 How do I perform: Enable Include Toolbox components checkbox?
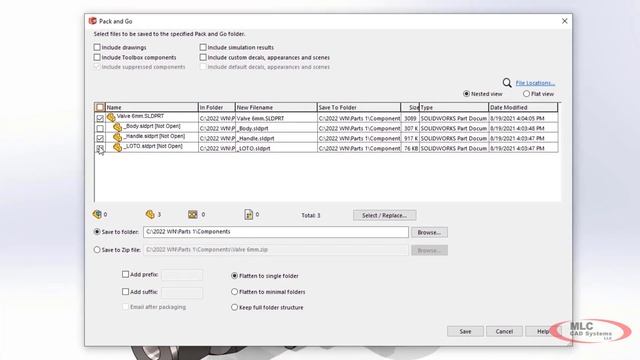point(97,57)
